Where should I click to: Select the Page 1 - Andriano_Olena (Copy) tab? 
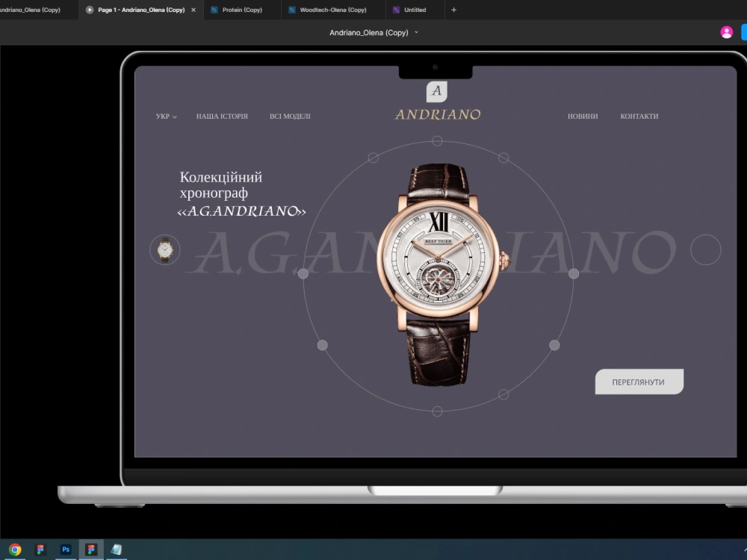click(x=141, y=10)
